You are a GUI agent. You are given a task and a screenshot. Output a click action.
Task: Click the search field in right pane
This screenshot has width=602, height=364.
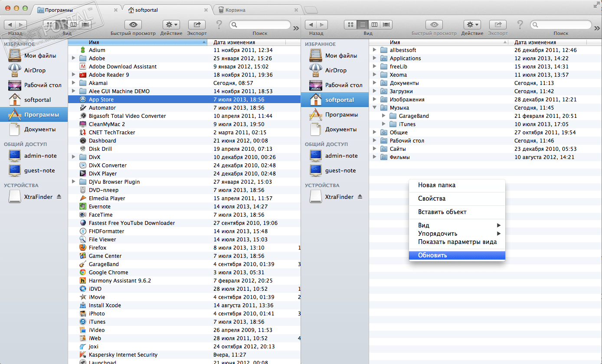click(x=561, y=25)
